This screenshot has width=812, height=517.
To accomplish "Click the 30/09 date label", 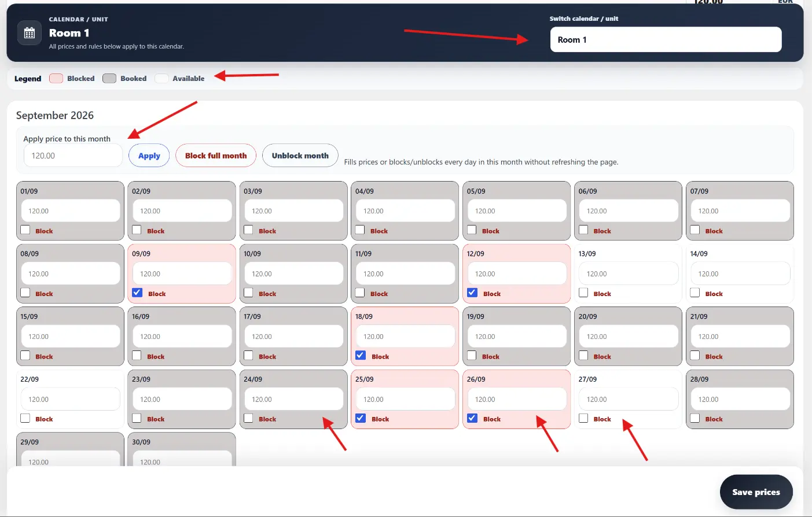I will 141,442.
